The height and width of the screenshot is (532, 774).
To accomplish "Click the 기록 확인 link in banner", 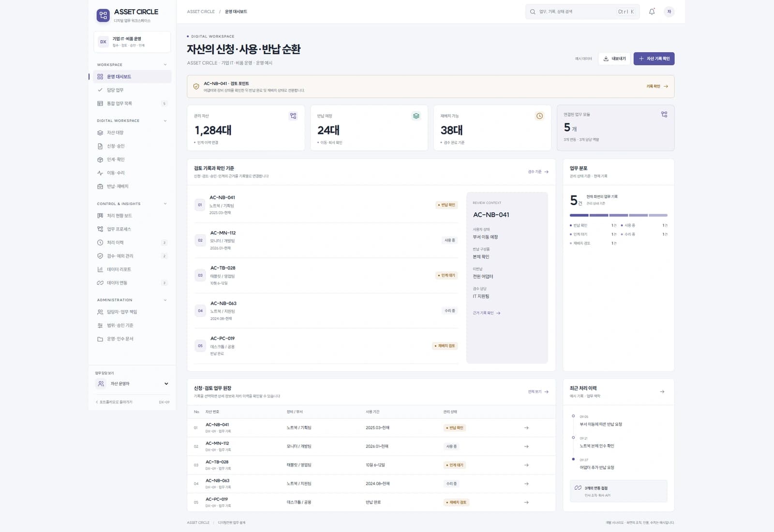I will (x=657, y=86).
